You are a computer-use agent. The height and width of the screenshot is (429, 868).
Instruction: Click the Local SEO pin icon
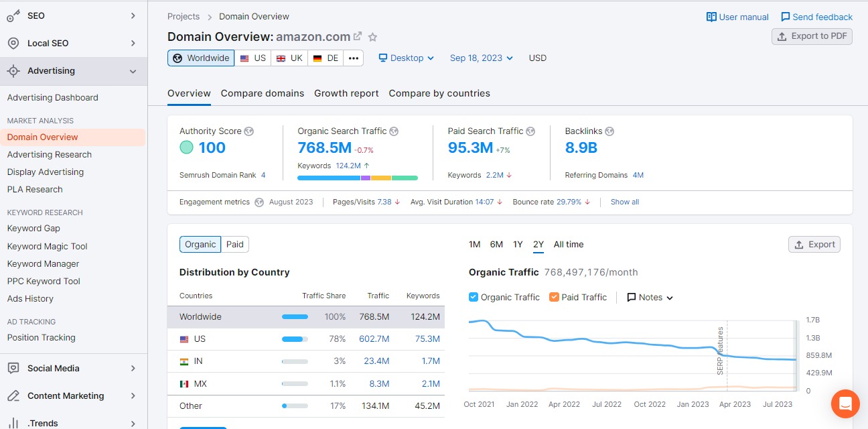click(x=13, y=44)
